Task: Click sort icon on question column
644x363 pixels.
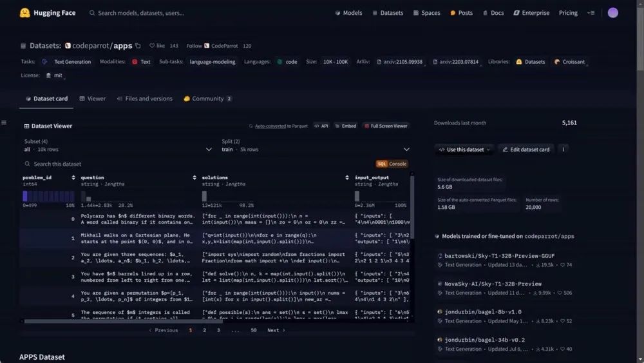Action: pyautogui.click(x=194, y=177)
